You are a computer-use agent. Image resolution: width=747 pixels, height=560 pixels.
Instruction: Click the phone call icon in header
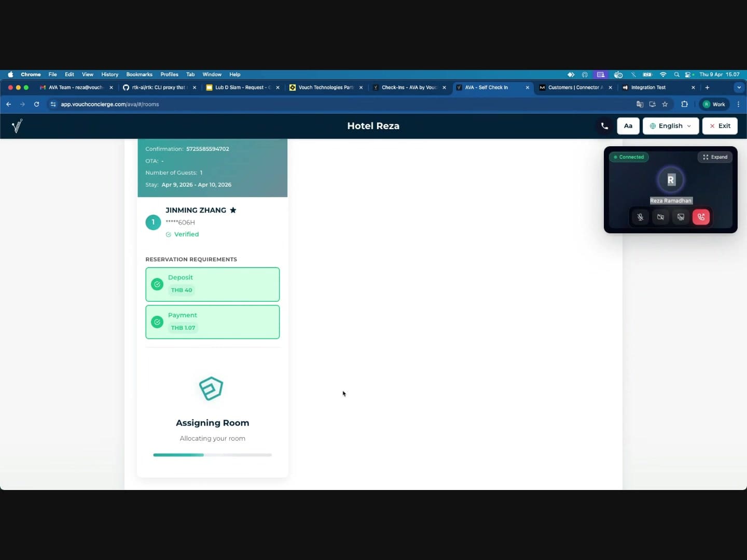(604, 126)
